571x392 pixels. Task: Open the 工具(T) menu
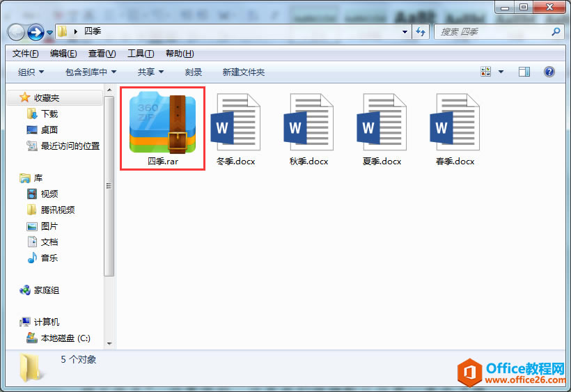pos(141,54)
